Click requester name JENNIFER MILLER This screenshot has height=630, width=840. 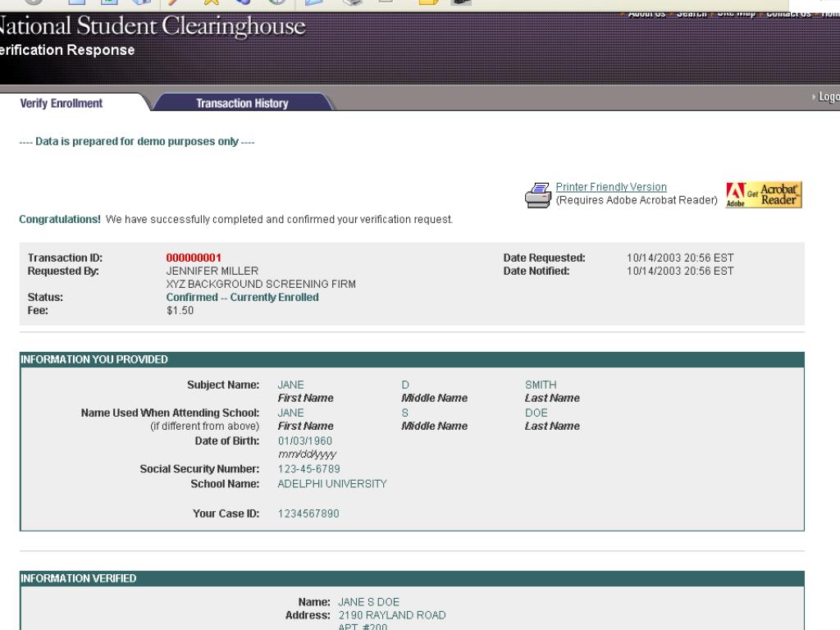tap(212, 271)
